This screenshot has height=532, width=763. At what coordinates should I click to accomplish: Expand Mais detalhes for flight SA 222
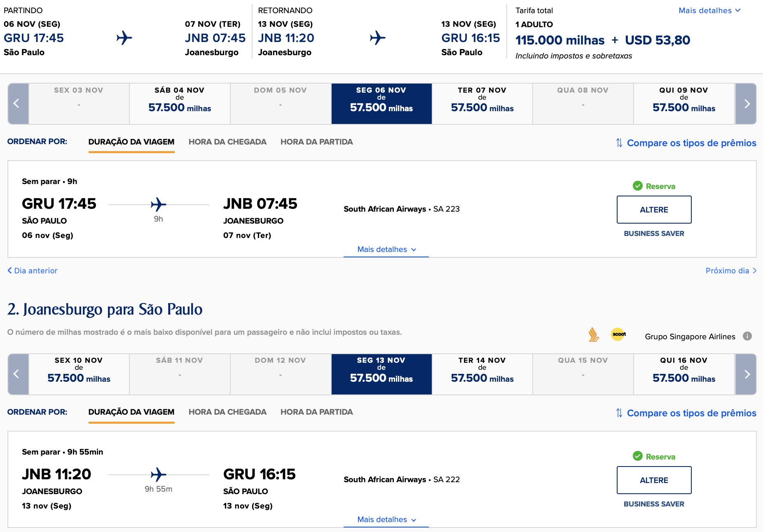pyautogui.click(x=386, y=520)
